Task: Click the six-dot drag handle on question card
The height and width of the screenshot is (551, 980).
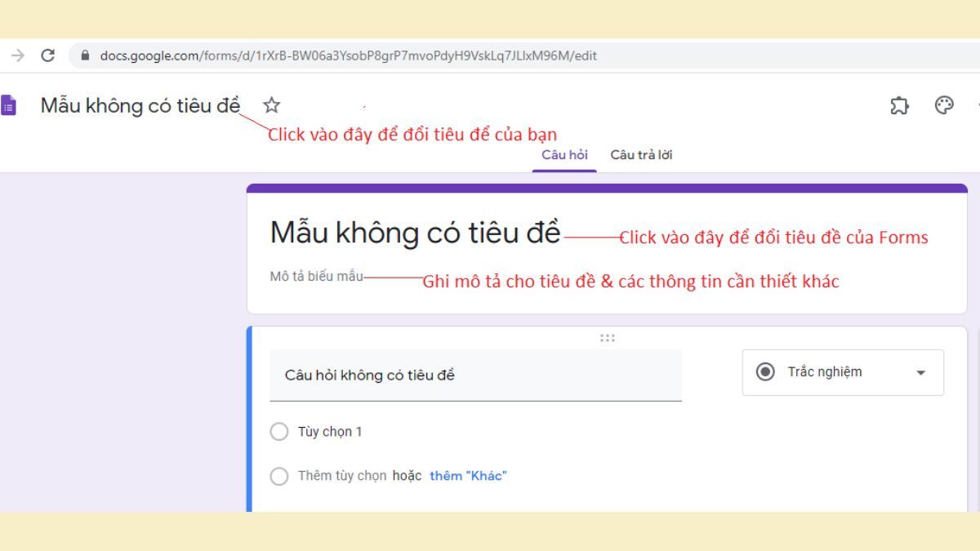Action: 607,338
